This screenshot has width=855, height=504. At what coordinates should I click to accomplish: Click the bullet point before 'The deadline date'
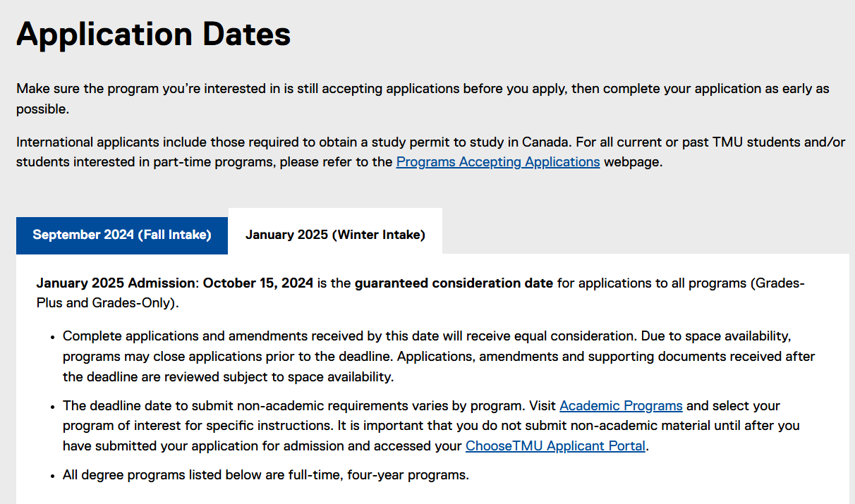[54, 407]
